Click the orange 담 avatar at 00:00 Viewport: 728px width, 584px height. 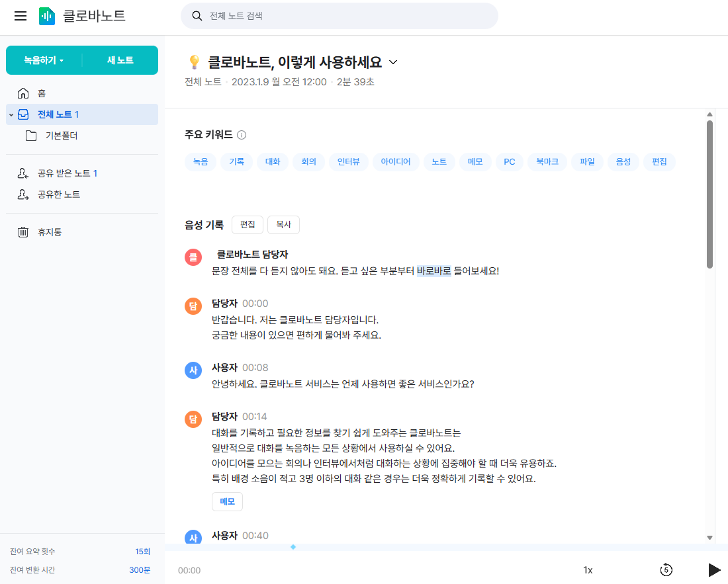193,306
